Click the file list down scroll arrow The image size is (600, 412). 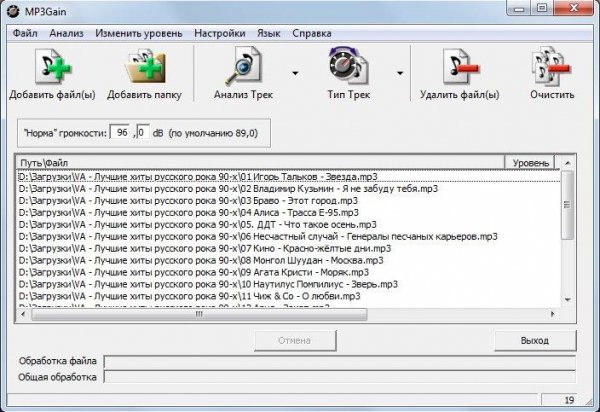click(x=568, y=300)
